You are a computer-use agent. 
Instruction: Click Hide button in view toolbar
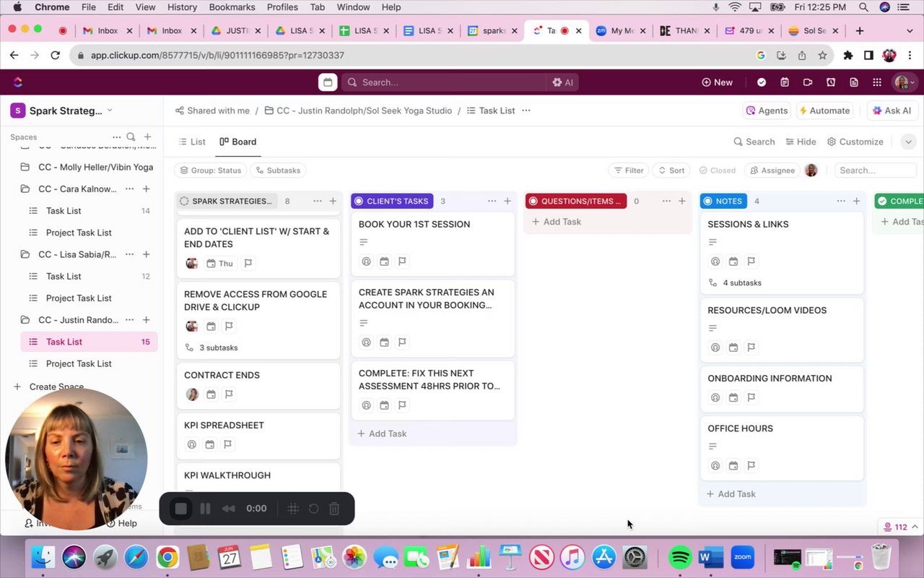[x=801, y=142]
